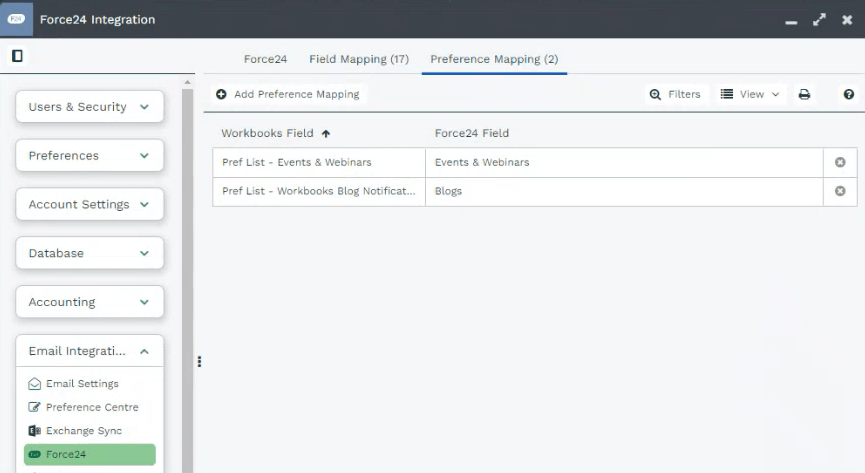Expand the Account Settings section
Viewport: 865px width, 473px height.
[x=90, y=204]
